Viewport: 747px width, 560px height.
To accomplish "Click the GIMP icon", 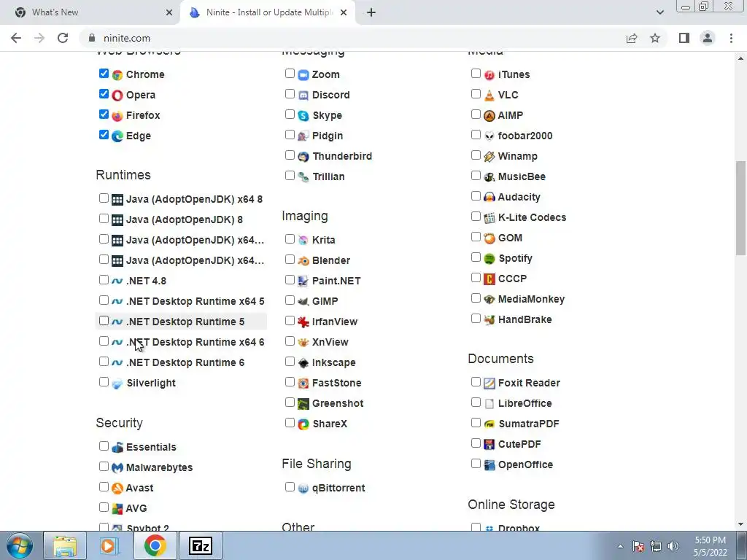I will 303,301.
